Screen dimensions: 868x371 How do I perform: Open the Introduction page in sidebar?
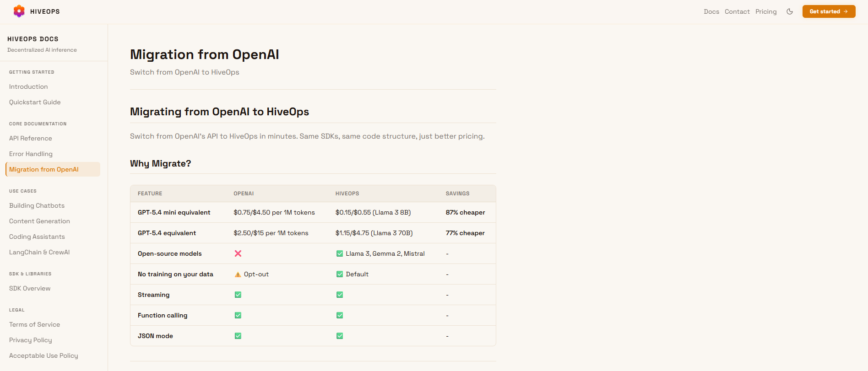tap(28, 86)
